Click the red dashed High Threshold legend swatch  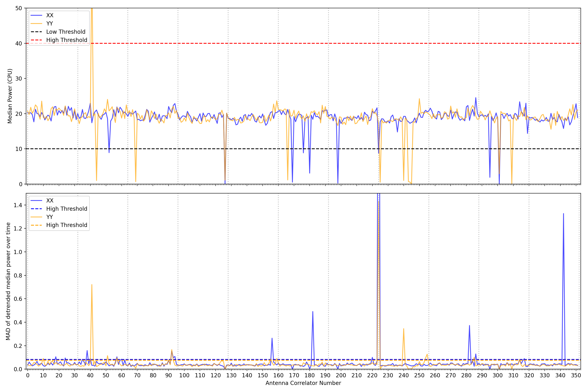pyautogui.click(x=36, y=40)
